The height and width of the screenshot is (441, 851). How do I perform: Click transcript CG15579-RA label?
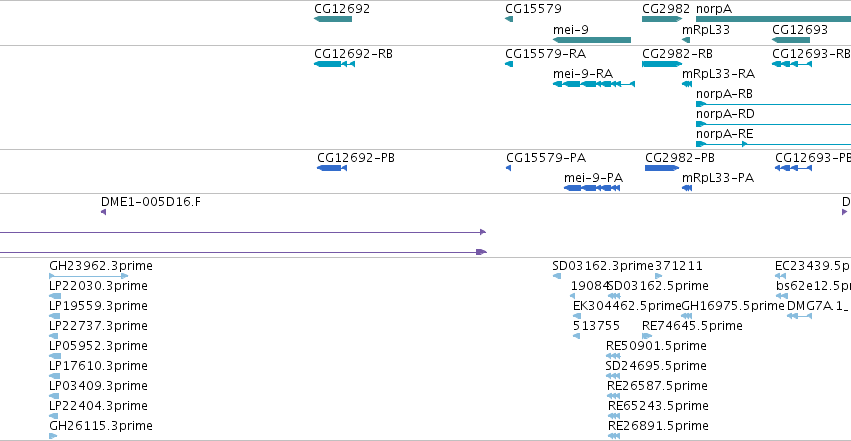click(x=545, y=54)
